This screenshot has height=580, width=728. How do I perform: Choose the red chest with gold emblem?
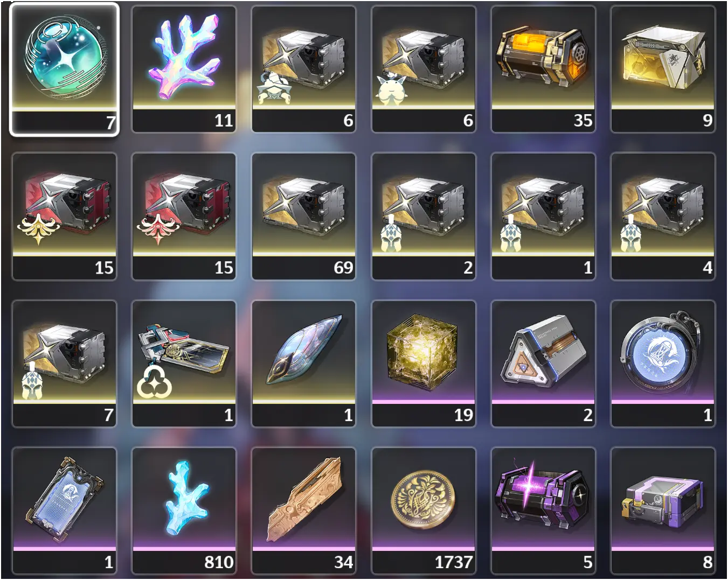coord(65,216)
